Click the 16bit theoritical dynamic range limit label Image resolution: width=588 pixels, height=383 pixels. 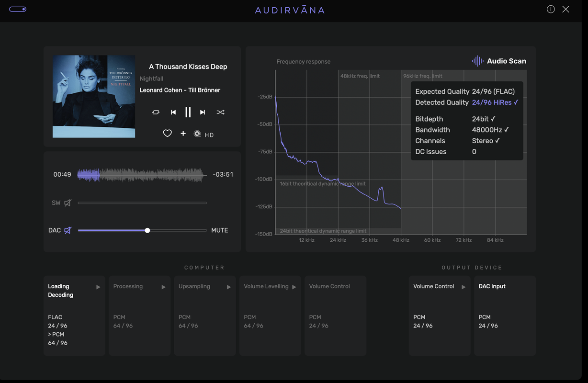323,184
